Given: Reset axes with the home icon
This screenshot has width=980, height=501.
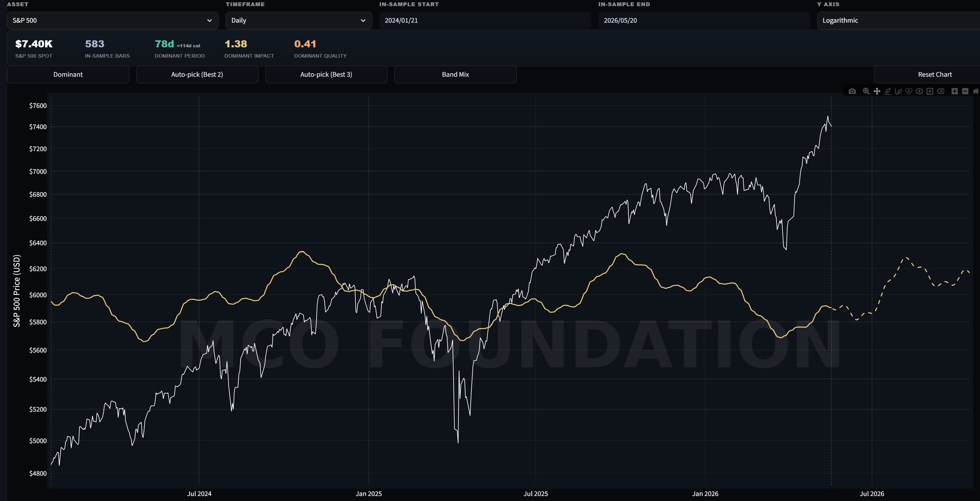Looking at the screenshot, I should (976, 91).
